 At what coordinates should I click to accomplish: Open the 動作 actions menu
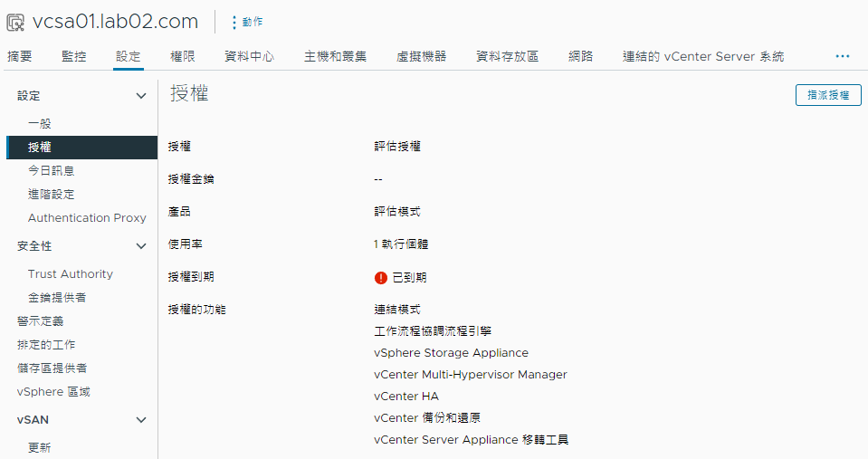[247, 22]
